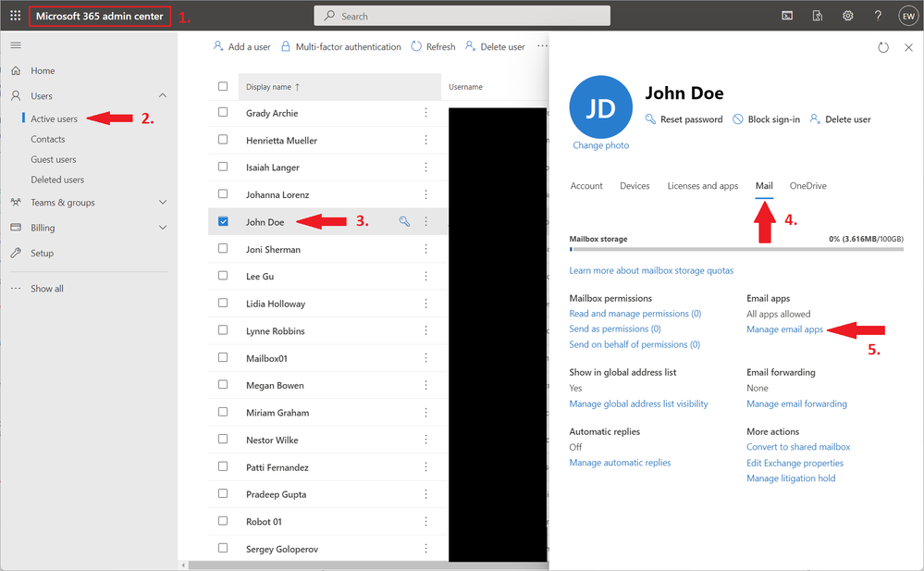Sort by the Display name column header
This screenshot has height=571, width=924.
click(x=339, y=87)
